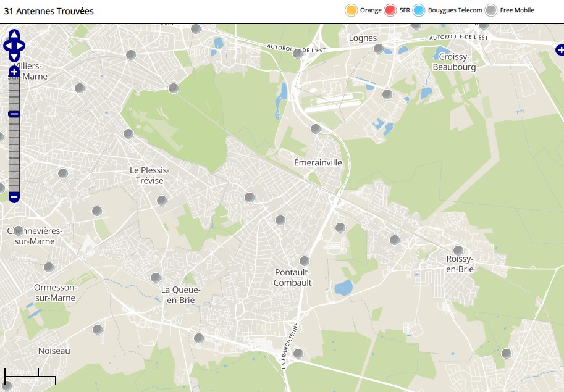Select antenna marker nearest Émerainville label
Viewport: 564px width, 392px height.
[316, 129]
